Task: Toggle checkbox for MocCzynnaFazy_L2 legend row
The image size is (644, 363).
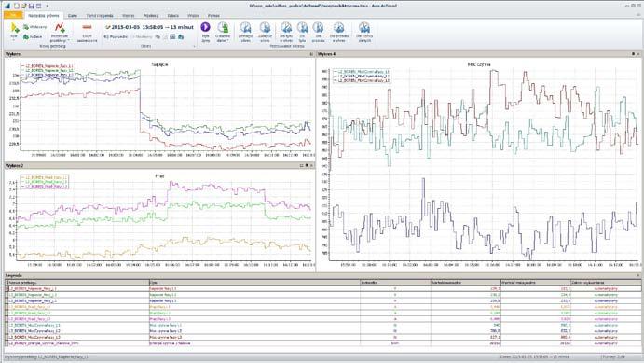Action: (7, 331)
